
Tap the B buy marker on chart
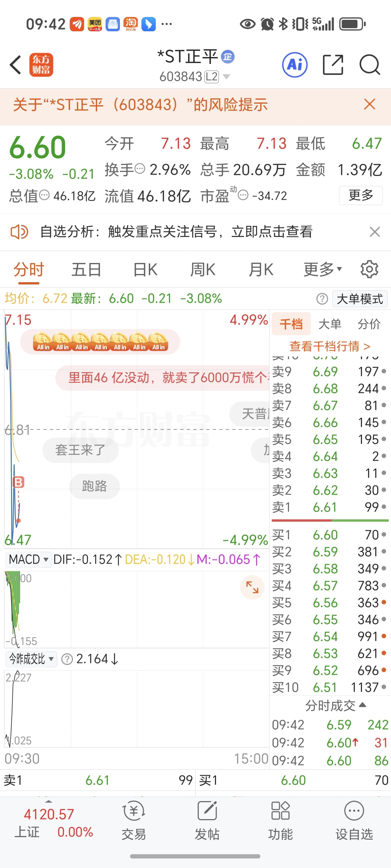click(x=19, y=482)
